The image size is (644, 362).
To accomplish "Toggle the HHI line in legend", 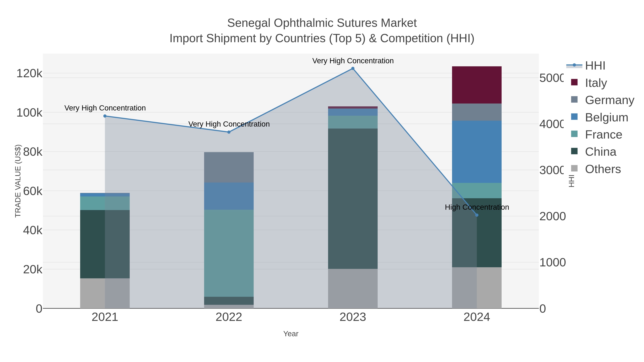I will 586,66.
